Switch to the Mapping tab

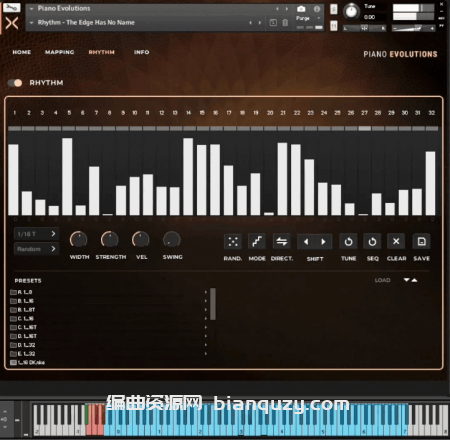[x=60, y=52]
